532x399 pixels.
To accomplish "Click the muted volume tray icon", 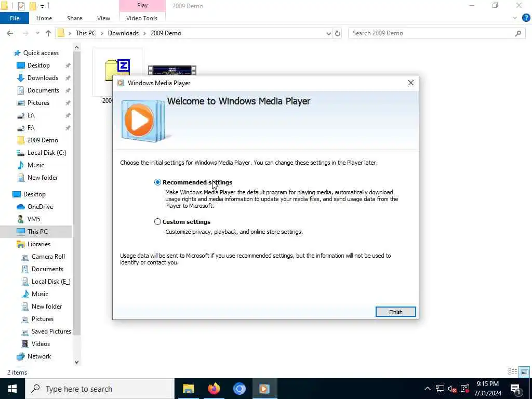I will tap(453, 389).
